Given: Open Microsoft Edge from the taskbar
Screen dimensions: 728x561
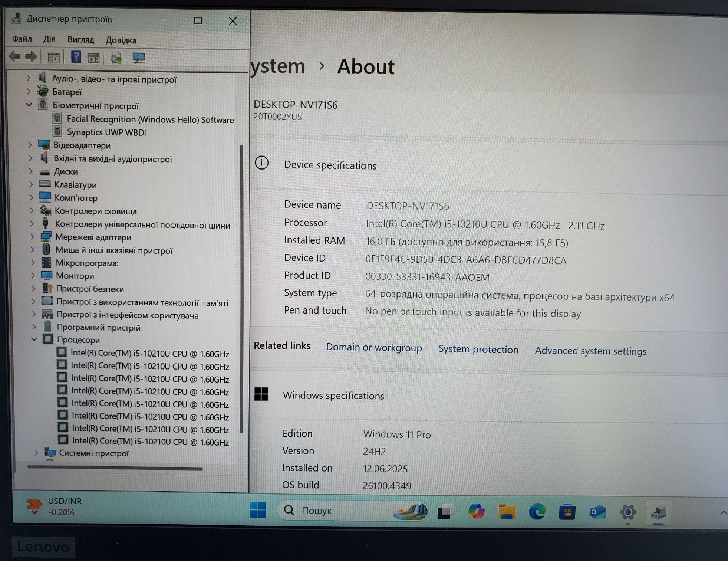Looking at the screenshot, I should tap(537, 512).
